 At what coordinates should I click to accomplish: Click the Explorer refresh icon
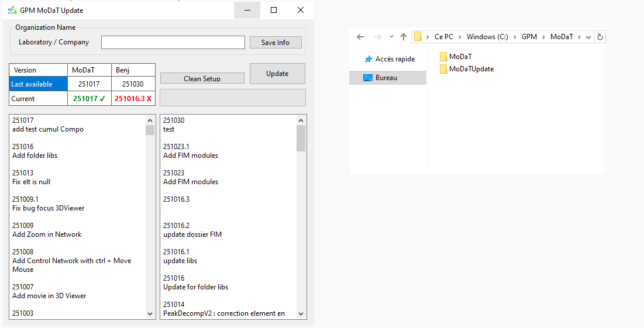pos(600,37)
